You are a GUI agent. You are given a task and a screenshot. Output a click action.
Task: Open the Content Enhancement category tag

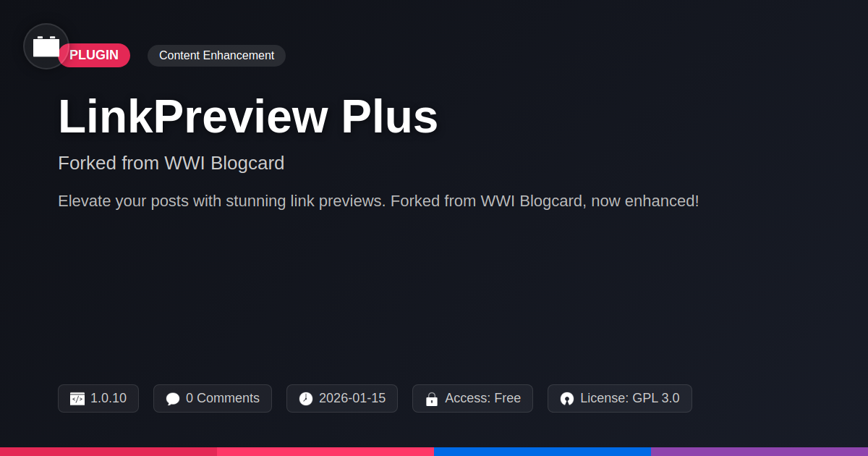[216, 56]
